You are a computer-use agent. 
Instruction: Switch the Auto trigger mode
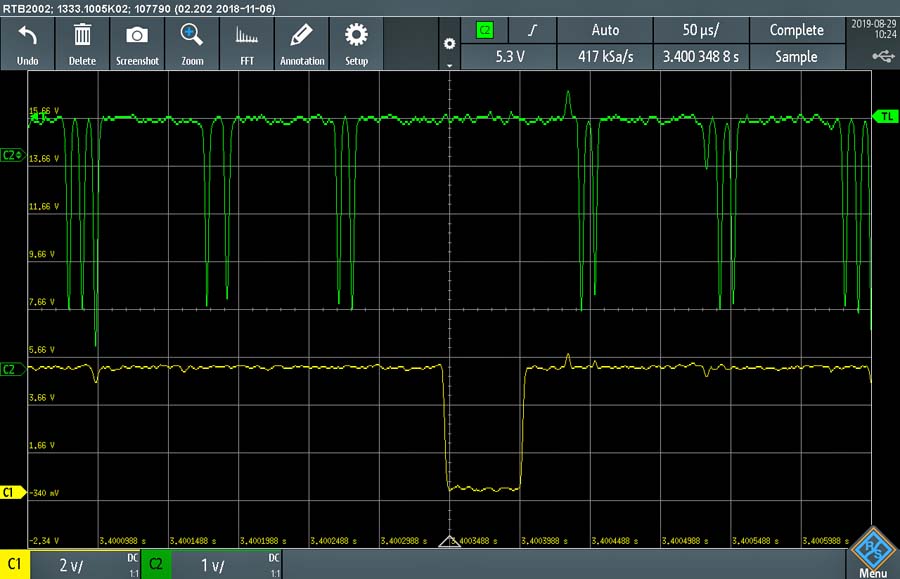(605, 30)
